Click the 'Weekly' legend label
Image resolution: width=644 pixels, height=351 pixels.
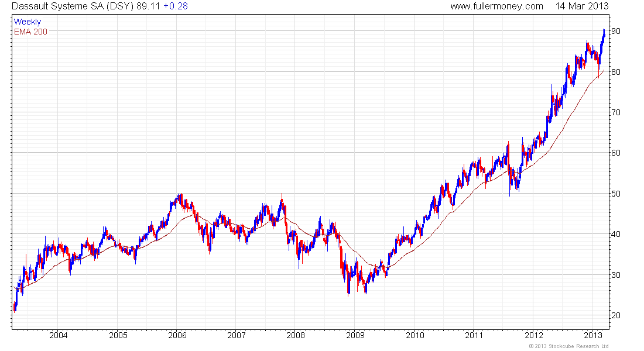tap(28, 22)
